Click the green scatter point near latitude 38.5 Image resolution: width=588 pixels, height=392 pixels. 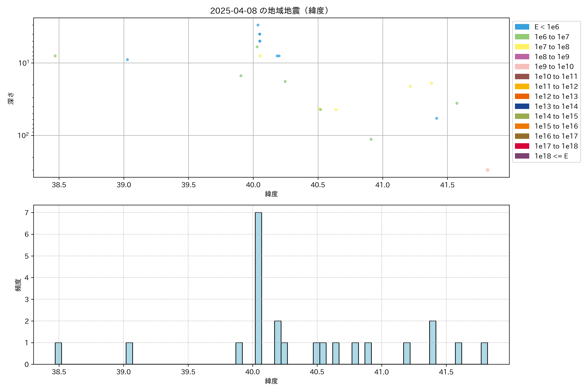point(55,56)
